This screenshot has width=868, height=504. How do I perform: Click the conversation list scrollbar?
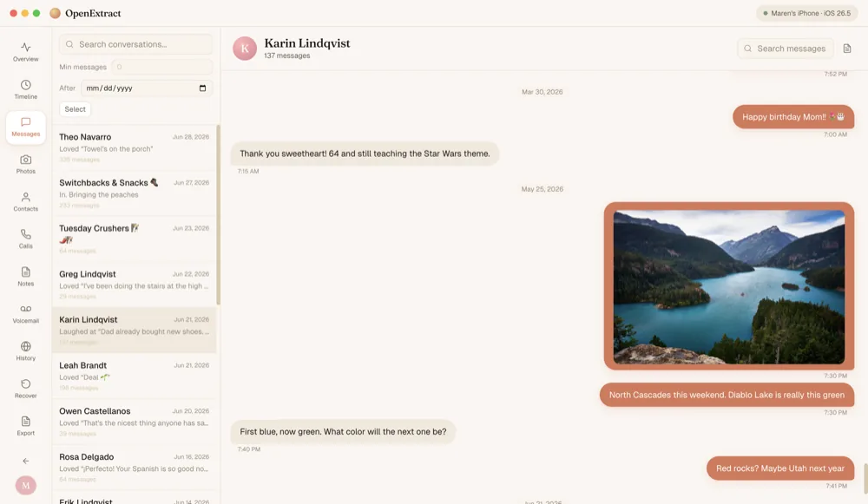coord(218,214)
